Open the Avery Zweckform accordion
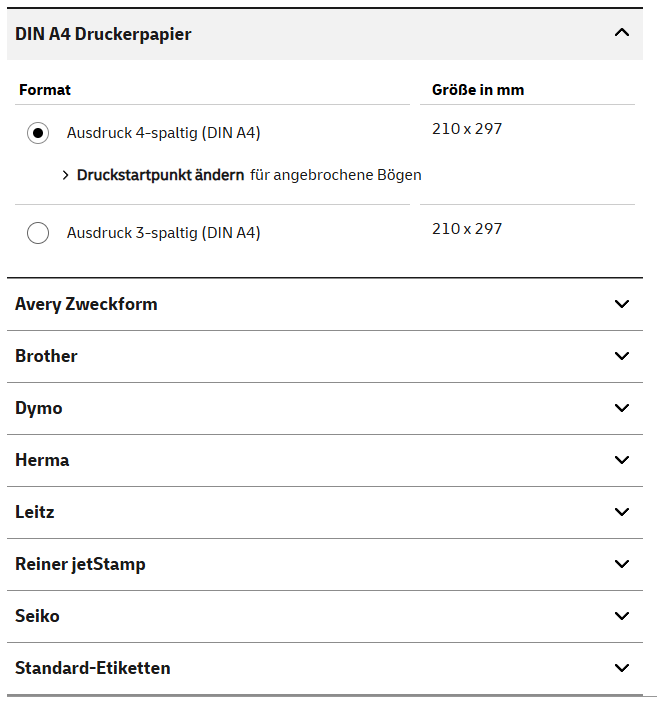Screen dimensions: 657x712 coord(325,304)
